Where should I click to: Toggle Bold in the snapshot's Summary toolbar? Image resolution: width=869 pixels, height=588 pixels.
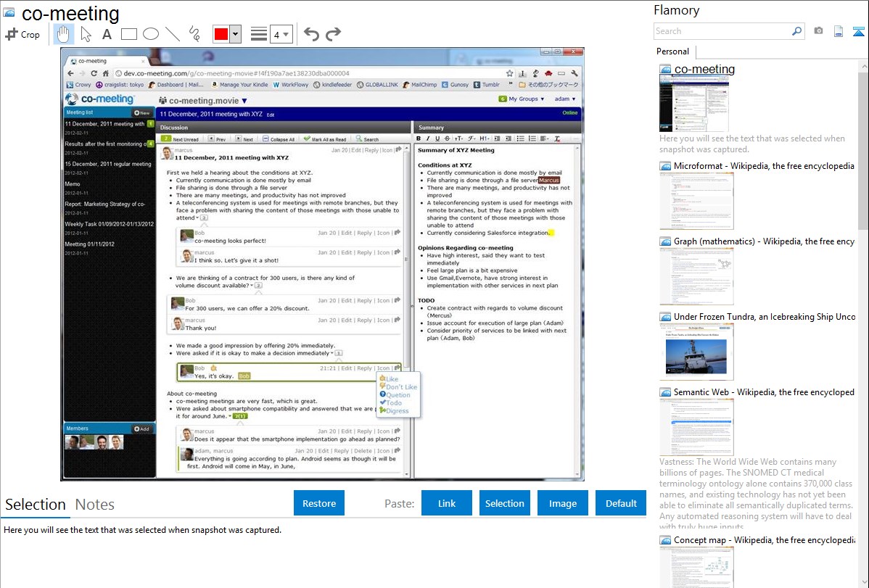coord(419,138)
